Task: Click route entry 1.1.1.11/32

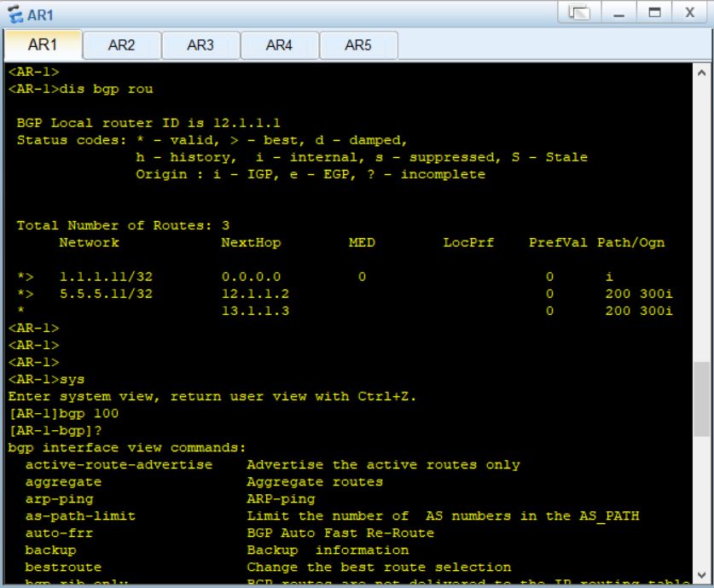Action: 106,277
